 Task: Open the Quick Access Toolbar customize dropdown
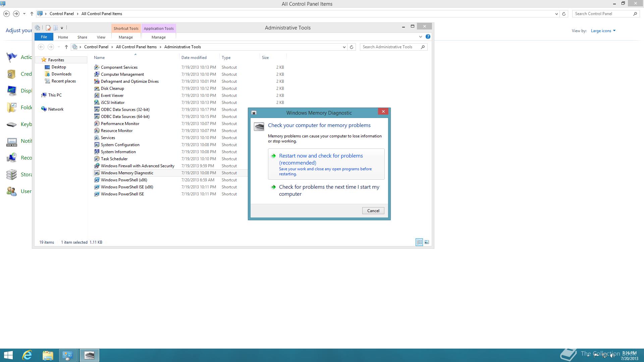62,28
